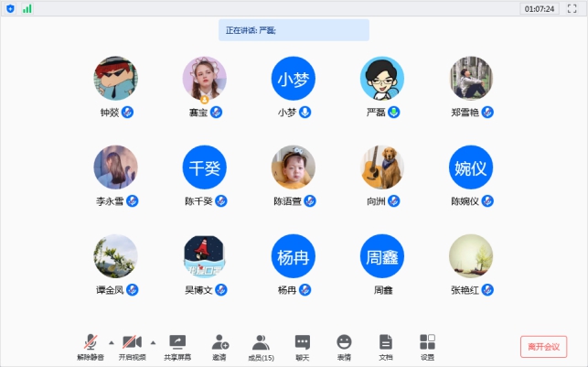
Task: Click the muted mic icon beside 钟燚
Action: pyautogui.click(x=128, y=113)
